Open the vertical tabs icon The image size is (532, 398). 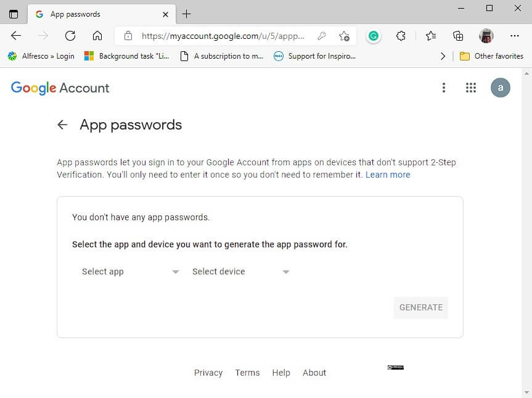point(14,14)
